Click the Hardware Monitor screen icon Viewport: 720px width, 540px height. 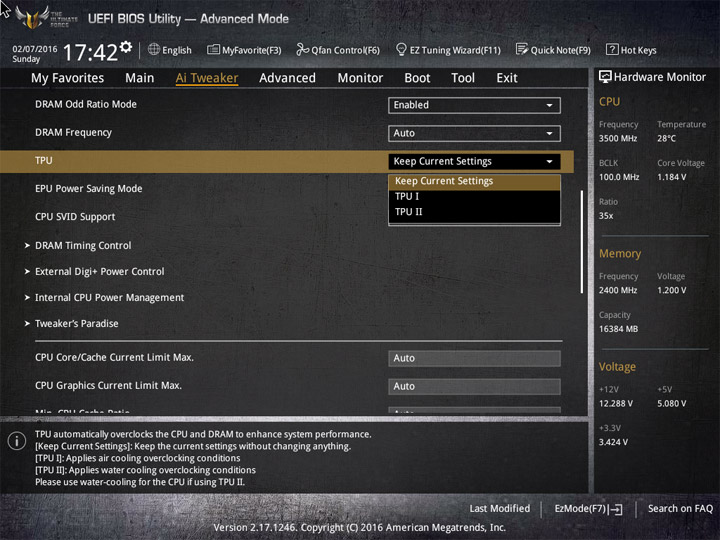[x=605, y=77]
